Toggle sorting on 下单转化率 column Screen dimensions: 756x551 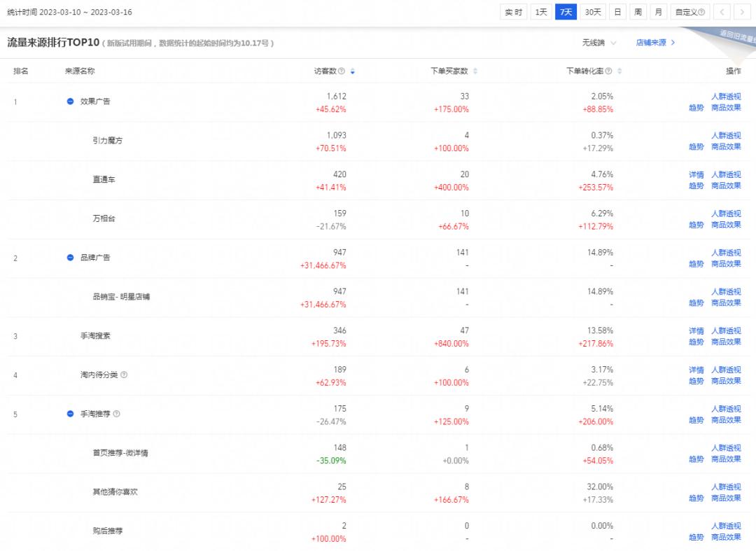click(x=620, y=70)
